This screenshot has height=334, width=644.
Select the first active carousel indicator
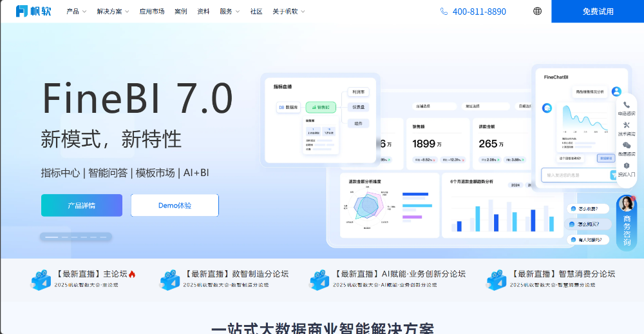coord(52,237)
